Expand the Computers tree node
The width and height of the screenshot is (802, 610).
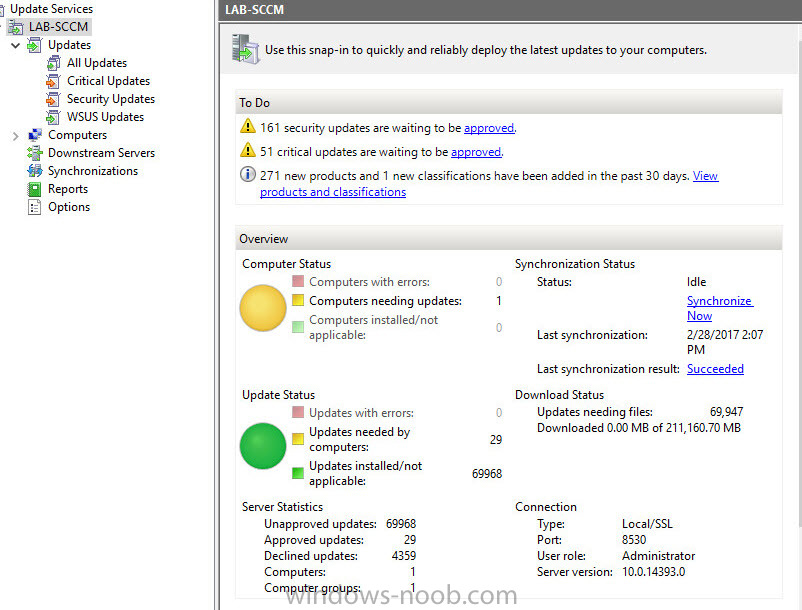coord(15,136)
